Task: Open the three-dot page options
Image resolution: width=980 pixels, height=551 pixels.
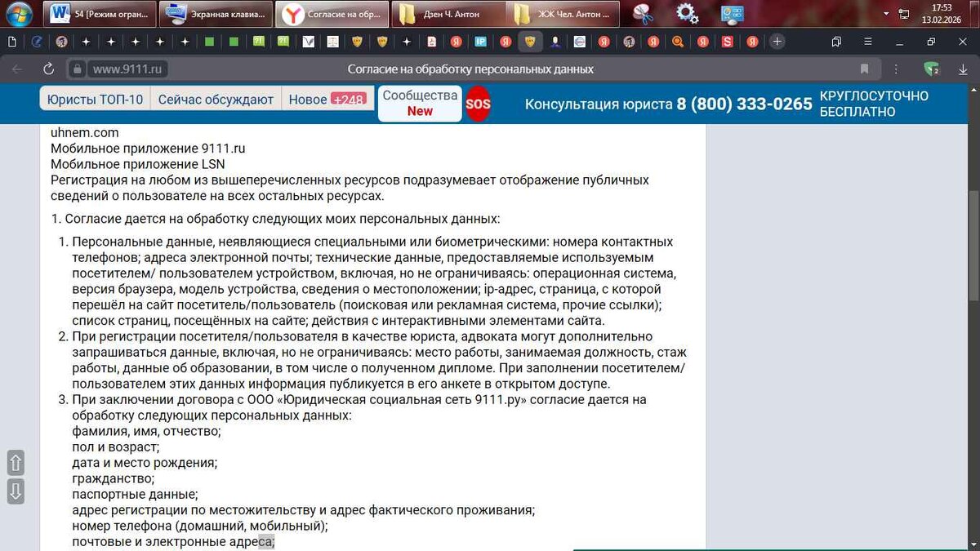Action: (x=896, y=69)
